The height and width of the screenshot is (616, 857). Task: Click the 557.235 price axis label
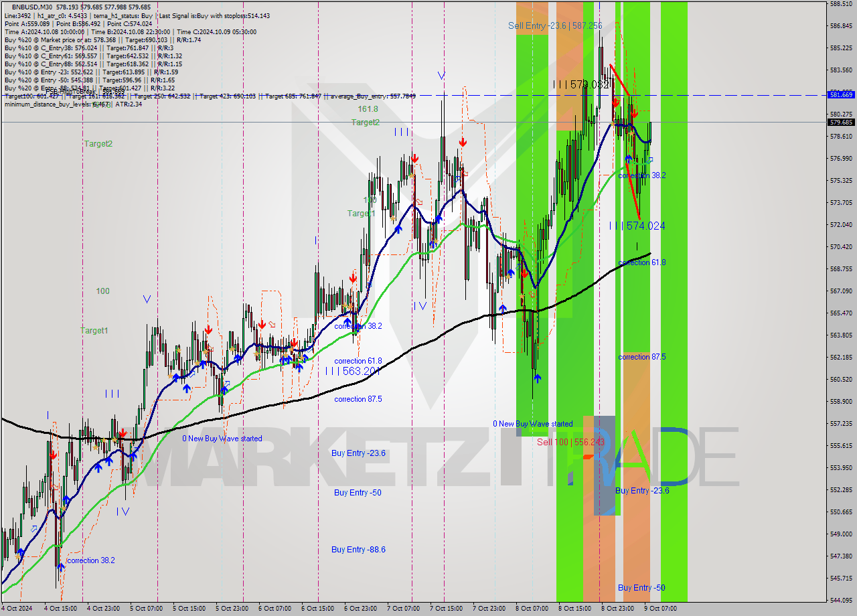(842, 423)
